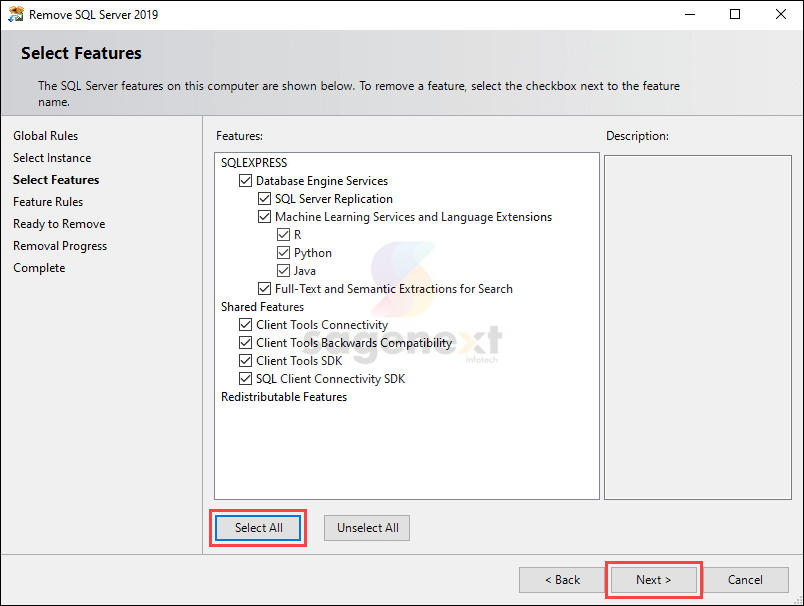The height and width of the screenshot is (606, 804).
Task: Open the Select Instance step
Action: click(52, 158)
